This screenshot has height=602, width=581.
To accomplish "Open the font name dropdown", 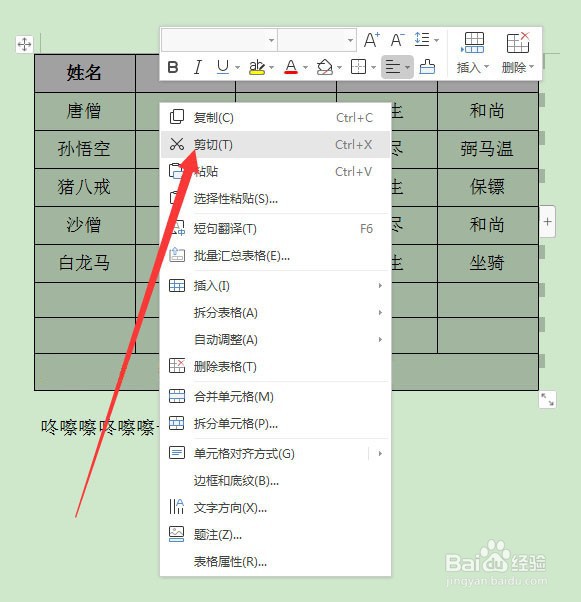I will pyautogui.click(x=271, y=40).
